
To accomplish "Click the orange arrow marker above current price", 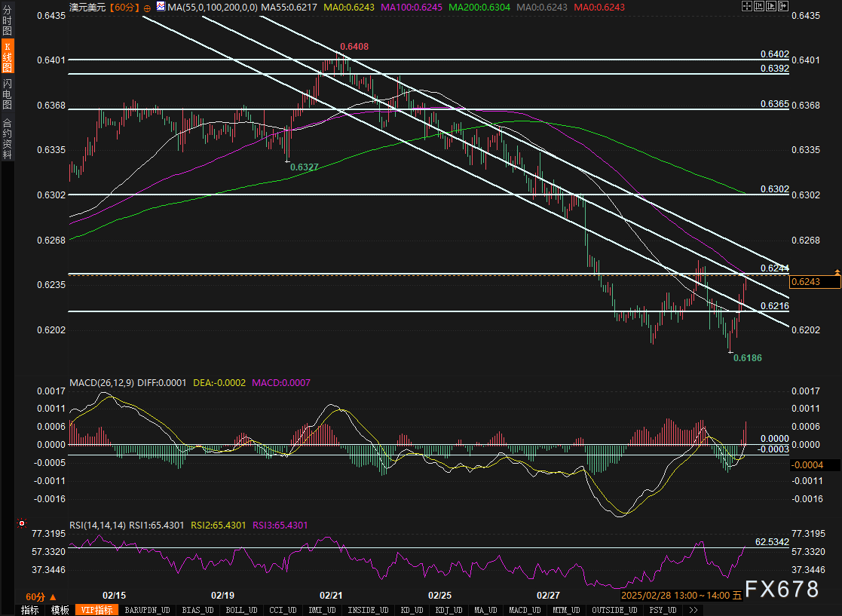I will 837,271.
